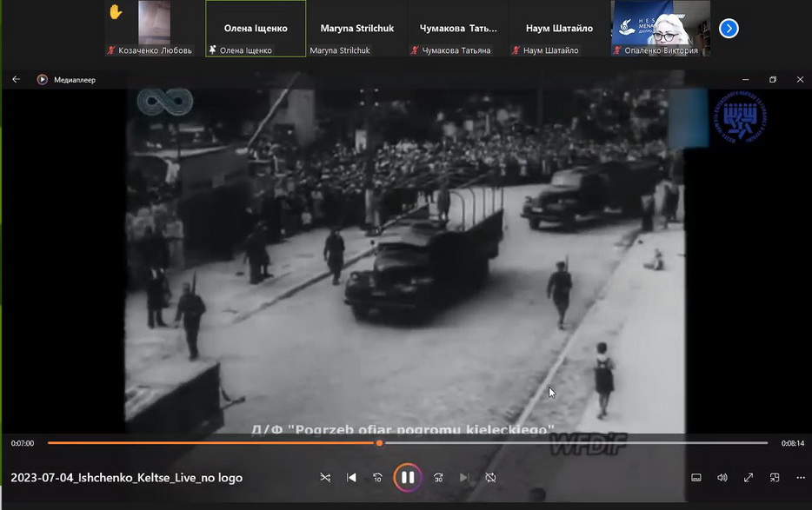Seek using the orange playback position handle
This screenshot has height=510, width=812.
click(x=380, y=443)
